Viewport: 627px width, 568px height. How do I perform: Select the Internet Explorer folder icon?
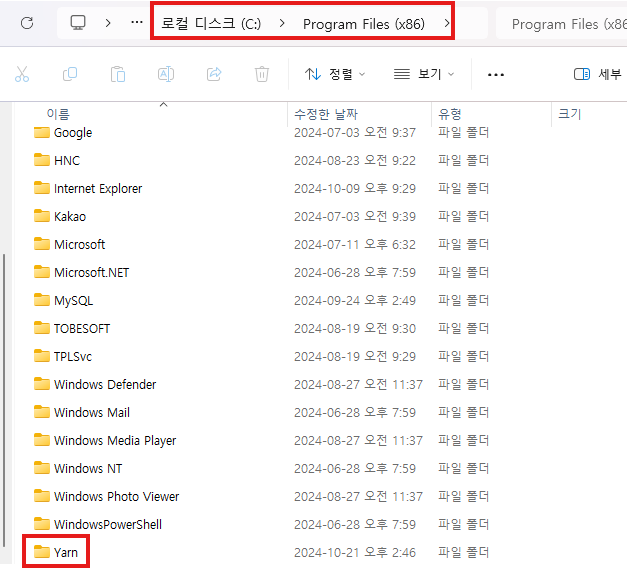coord(42,188)
